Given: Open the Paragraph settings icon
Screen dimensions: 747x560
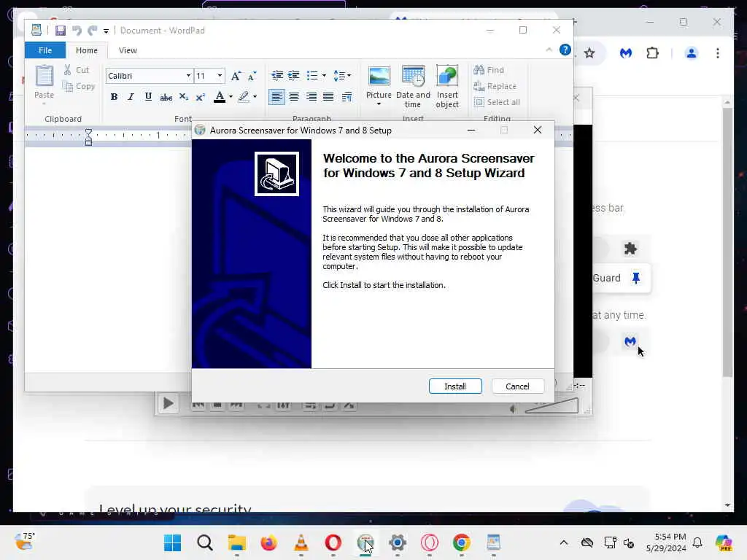Looking at the screenshot, I should click(x=347, y=97).
